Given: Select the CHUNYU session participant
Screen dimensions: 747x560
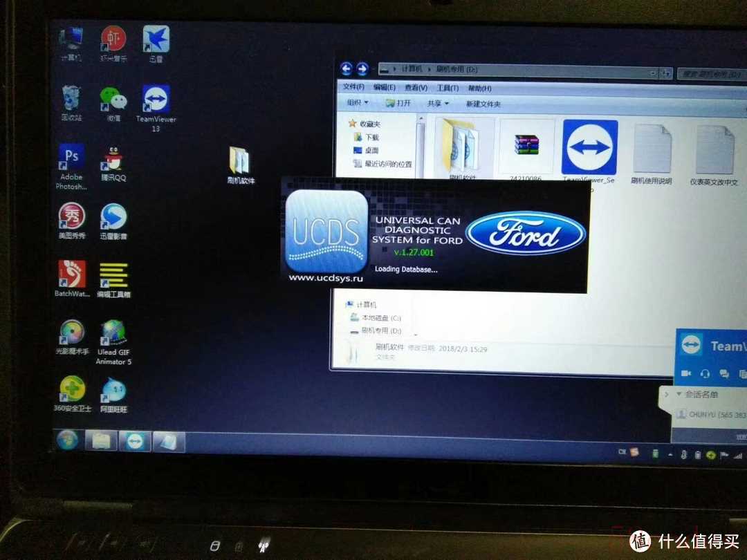Looking at the screenshot, I should coord(711,415).
